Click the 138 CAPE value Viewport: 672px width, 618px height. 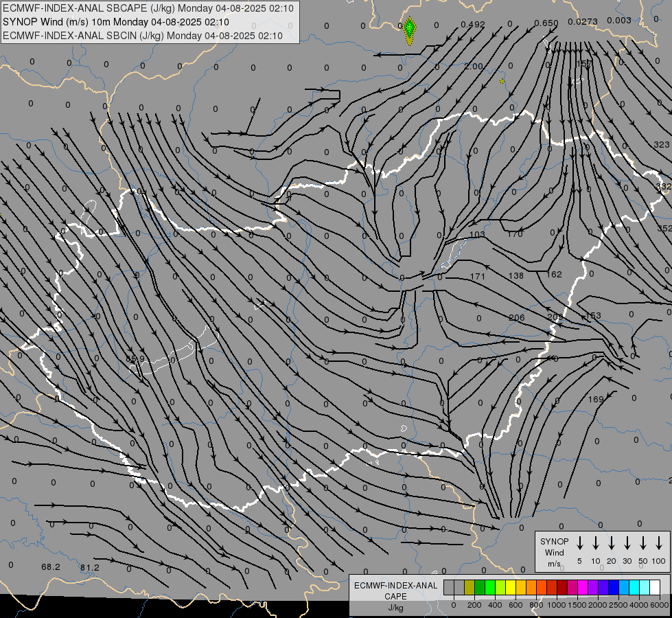(x=516, y=276)
